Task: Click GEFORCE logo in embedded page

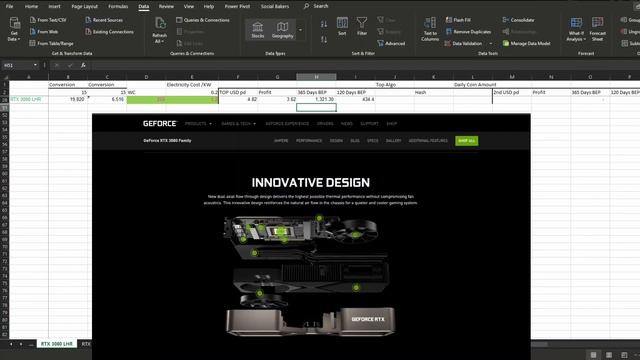Action: [160, 123]
